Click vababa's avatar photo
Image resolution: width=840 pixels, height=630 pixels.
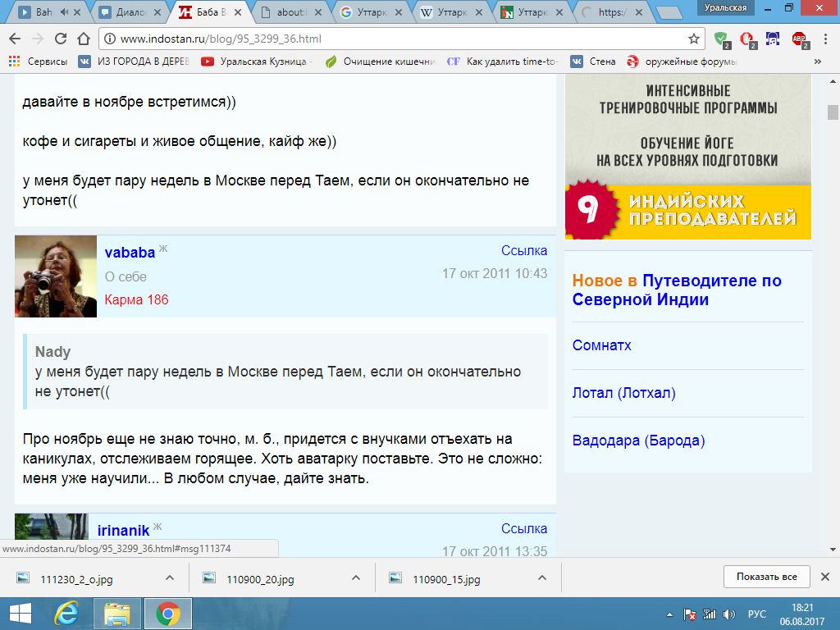56,276
